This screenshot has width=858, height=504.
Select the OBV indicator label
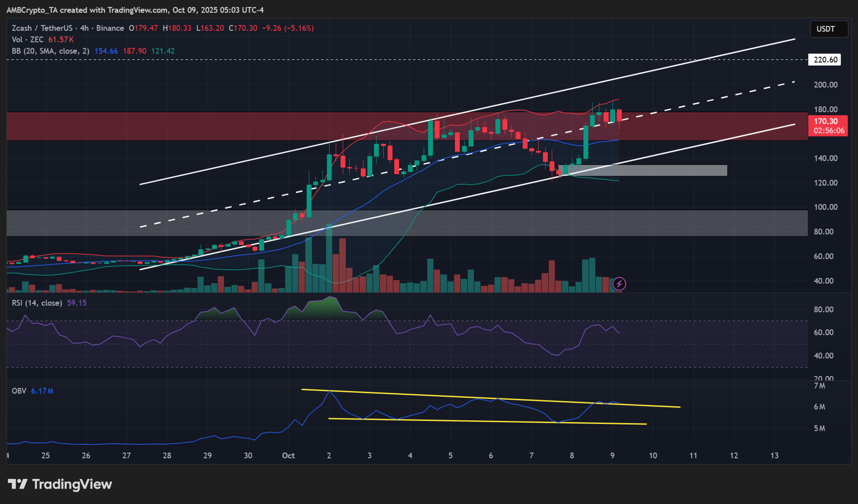click(x=19, y=391)
